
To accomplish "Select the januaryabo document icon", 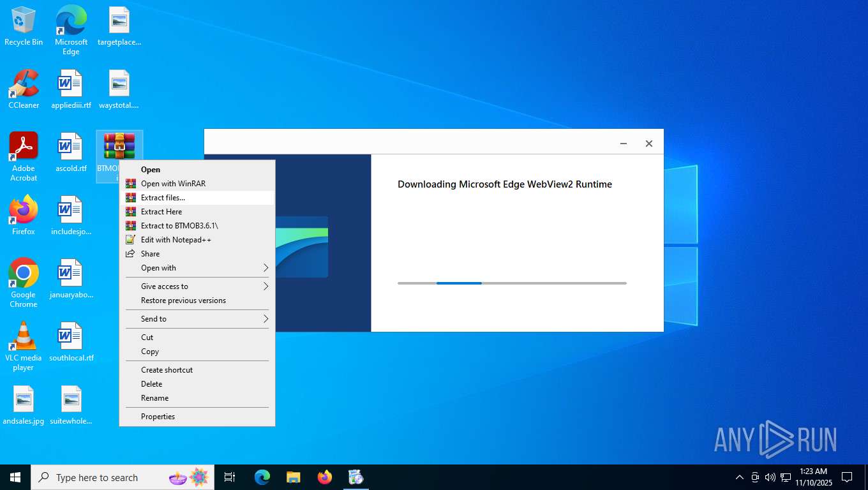I will coord(71,279).
